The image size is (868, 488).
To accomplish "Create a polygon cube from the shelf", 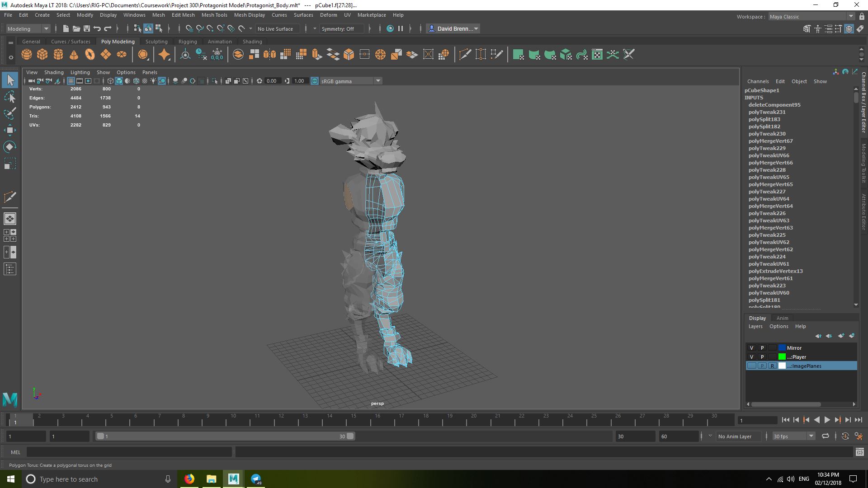I will pos(42,55).
